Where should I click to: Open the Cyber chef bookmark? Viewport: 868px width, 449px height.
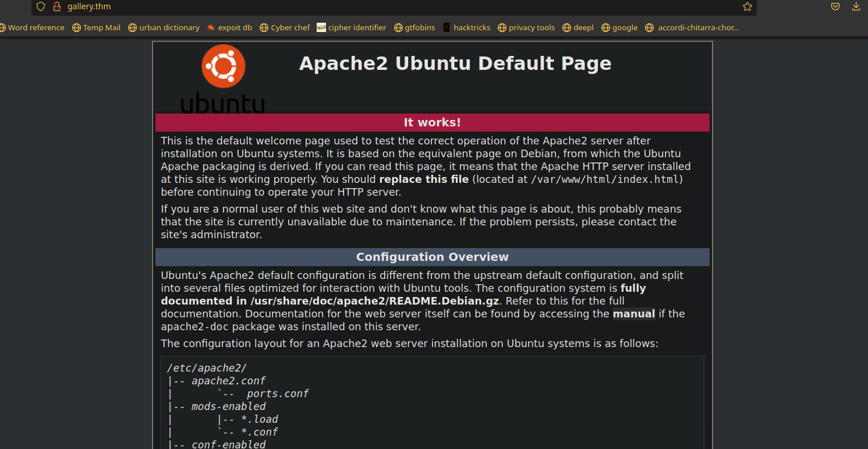[x=285, y=27]
